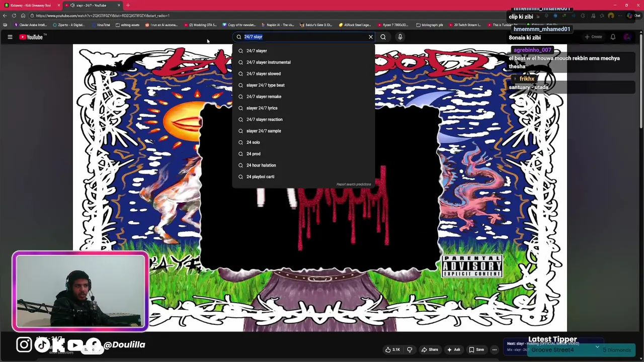This screenshot has height=362, width=644.
Task: Open the 'Baldur's Gate 3: Di...' bookmark
Action: pos(316,25)
